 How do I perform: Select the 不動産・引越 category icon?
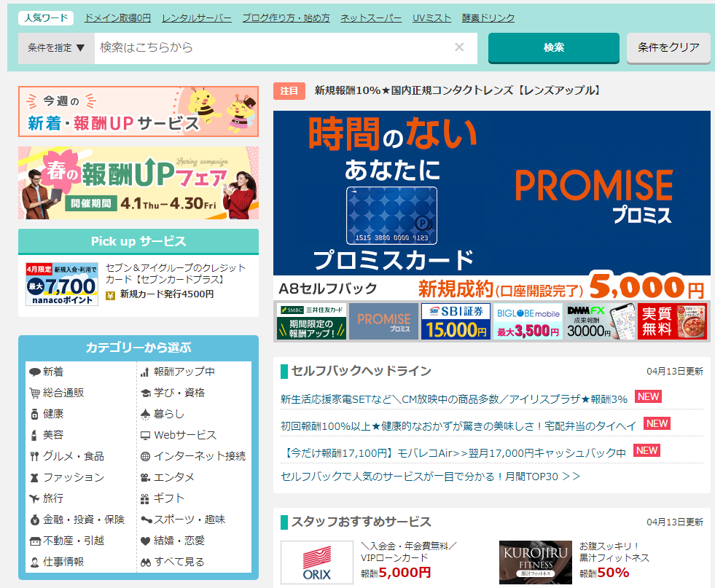point(35,541)
